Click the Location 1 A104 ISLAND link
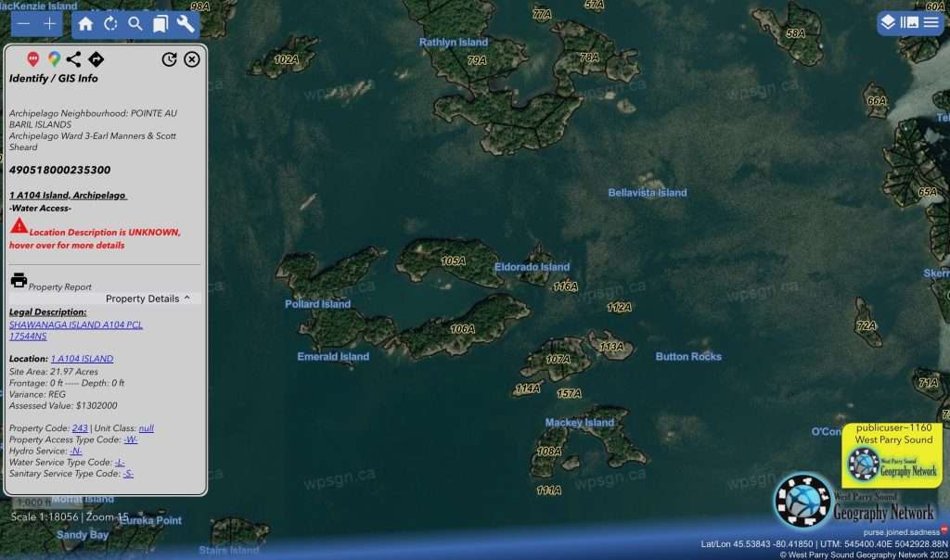950x560 pixels. point(82,359)
